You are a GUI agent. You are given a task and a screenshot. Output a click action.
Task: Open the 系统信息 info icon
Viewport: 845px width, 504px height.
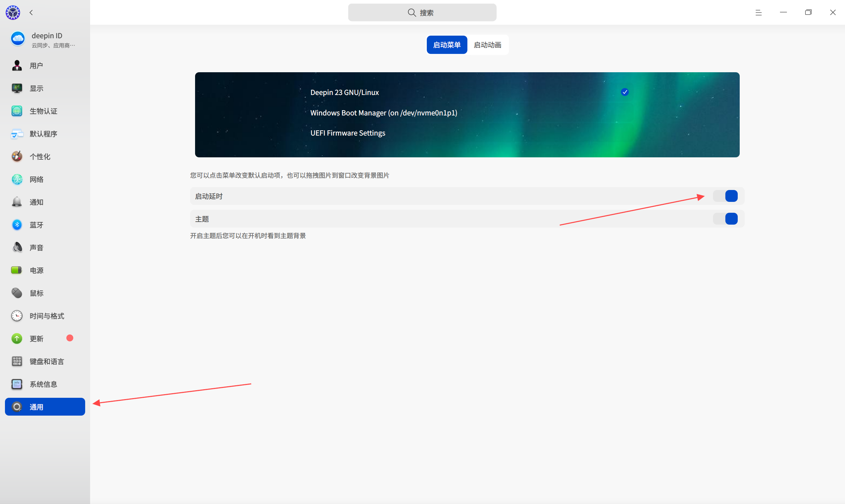(x=17, y=384)
